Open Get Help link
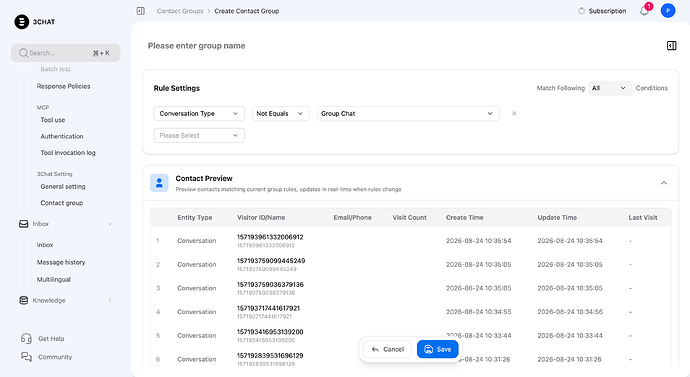The width and height of the screenshot is (690, 377). 51,339
